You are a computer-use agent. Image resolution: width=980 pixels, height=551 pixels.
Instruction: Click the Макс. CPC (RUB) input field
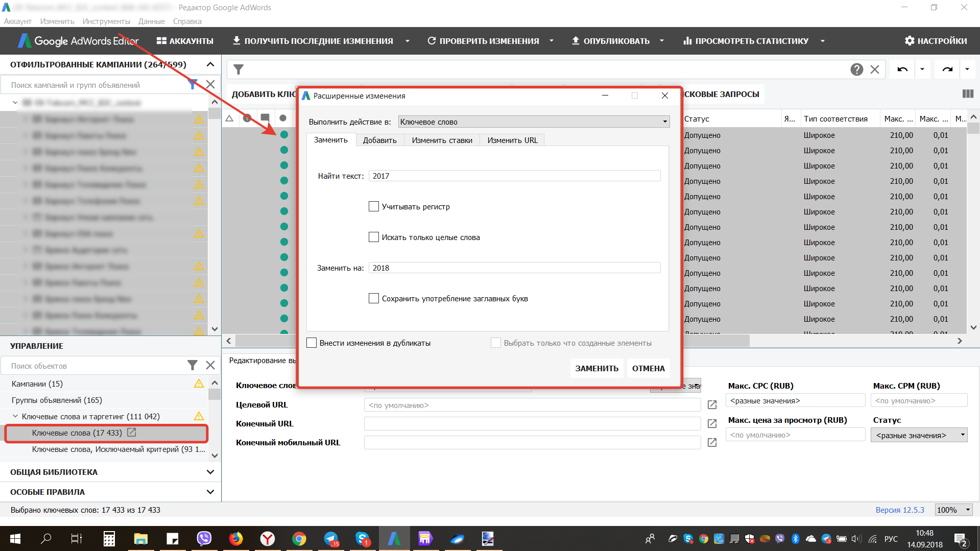(x=796, y=400)
